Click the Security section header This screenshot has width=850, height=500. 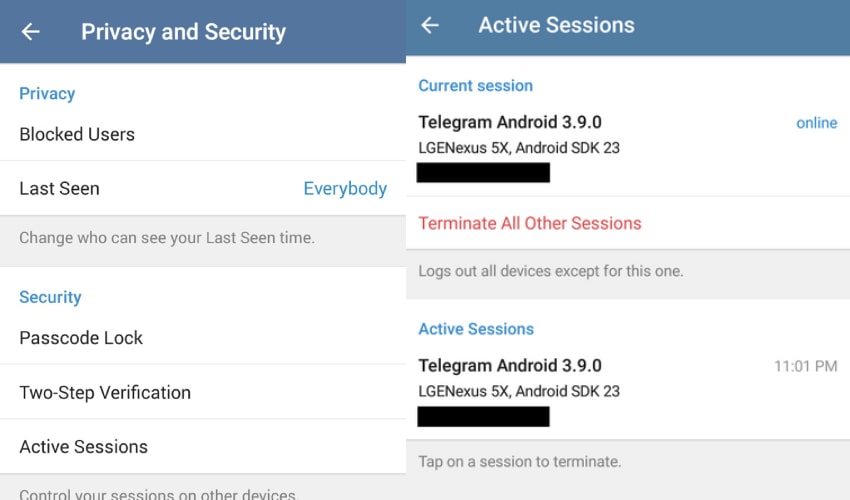[50, 297]
